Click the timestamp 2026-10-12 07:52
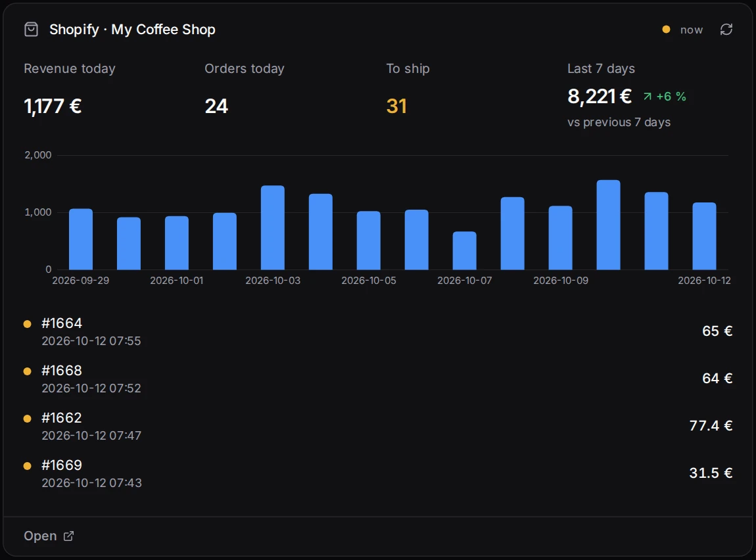This screenshot has height=560, width=756. [x=91, y=388]
